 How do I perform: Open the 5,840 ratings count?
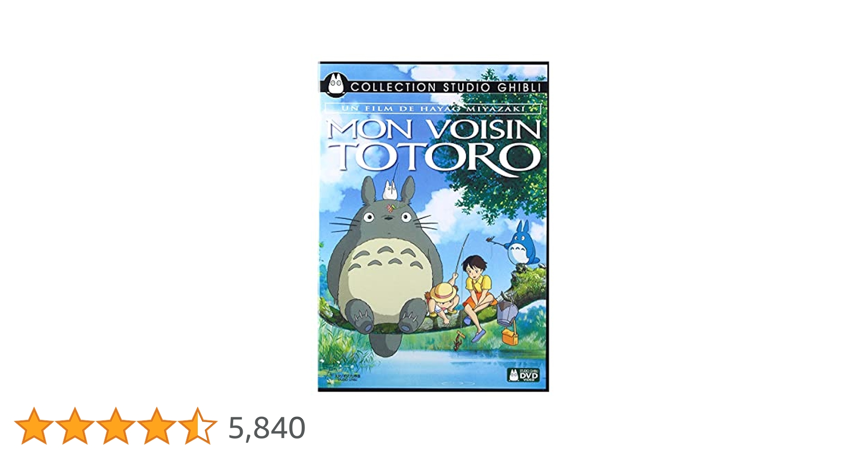[x=267, y=428]
